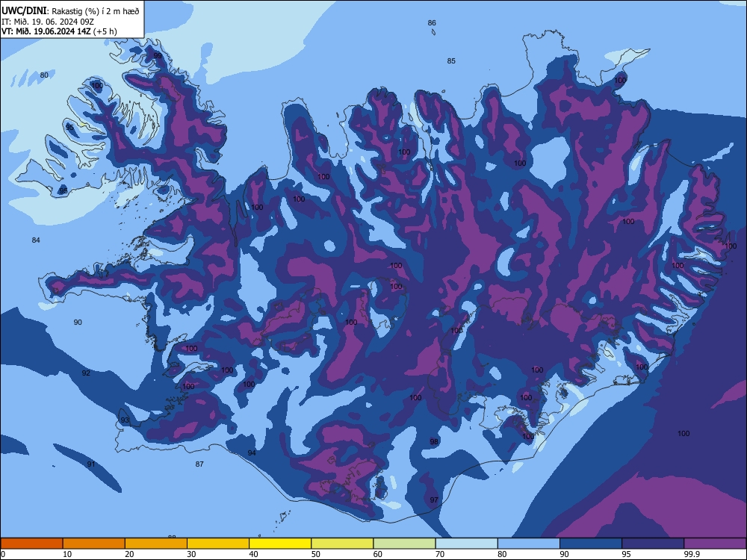Screen dimensions: 747x560
Task: Select the light blue 80–90 legend swatch
Action: pos(529,544)
